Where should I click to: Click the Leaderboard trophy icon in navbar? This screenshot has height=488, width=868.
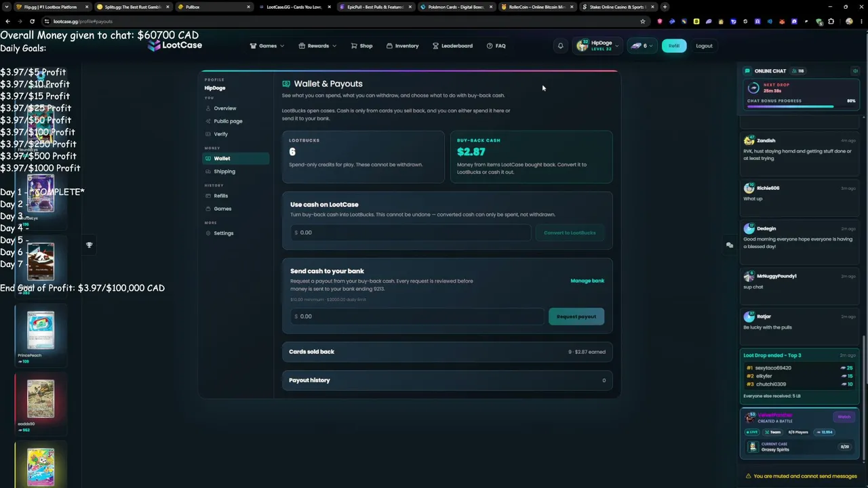(x=436, y=46)
